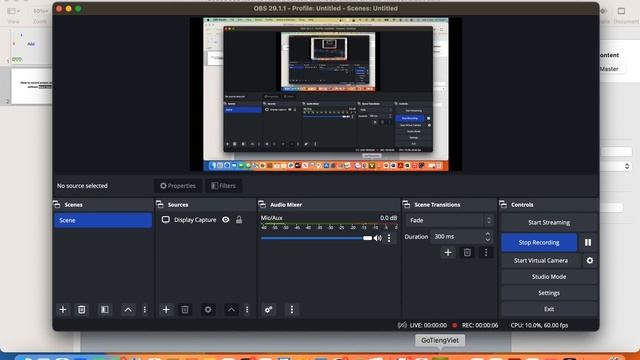Viewport: 640px width, 360px height.
Task: Add a new scene with plus icon
Action: (x=63, y=310)
